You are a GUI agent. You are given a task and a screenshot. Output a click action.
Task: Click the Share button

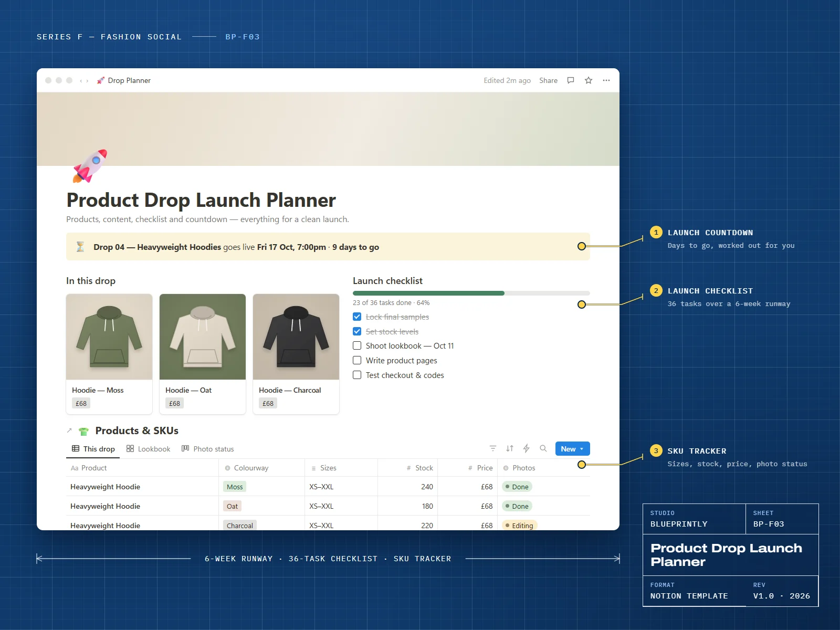pos(548,80)
